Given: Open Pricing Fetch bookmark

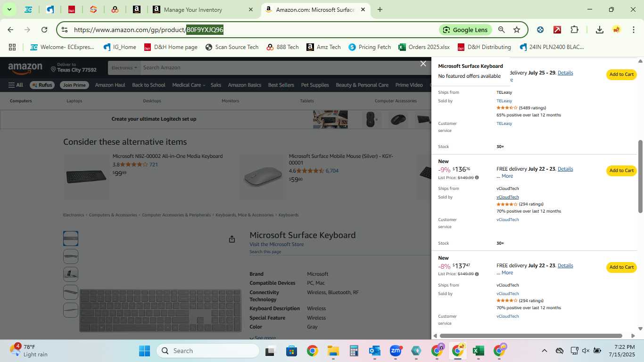Looking at the screenshot, I should point(370,47).
